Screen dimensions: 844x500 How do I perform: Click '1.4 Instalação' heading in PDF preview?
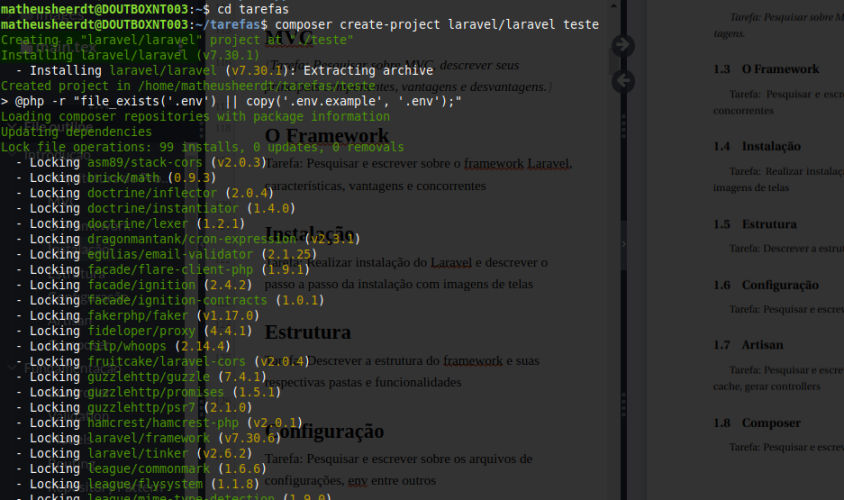(757, 146)
